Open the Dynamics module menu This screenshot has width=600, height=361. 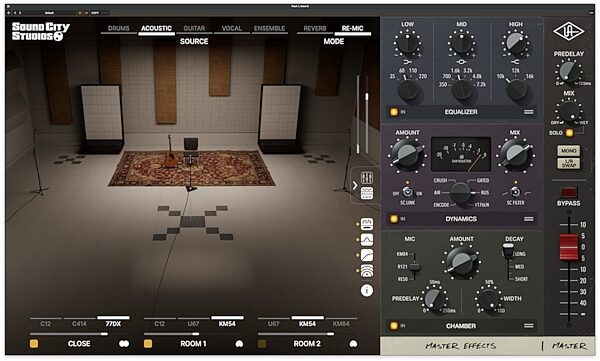528,219
